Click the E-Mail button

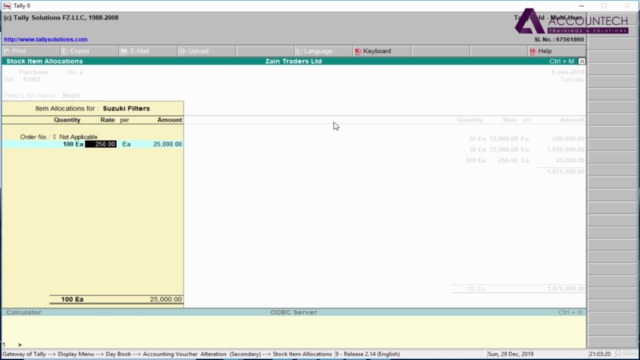147,51
